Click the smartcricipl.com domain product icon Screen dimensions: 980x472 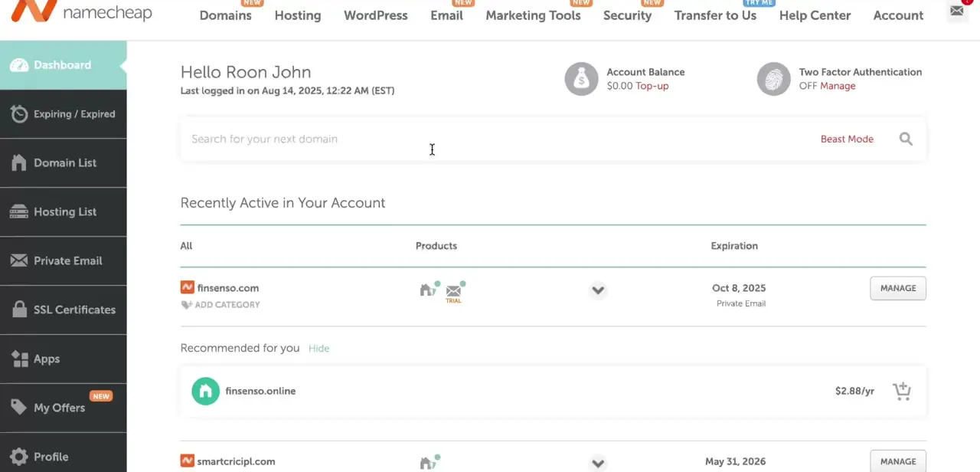click(x=429, y=462)
